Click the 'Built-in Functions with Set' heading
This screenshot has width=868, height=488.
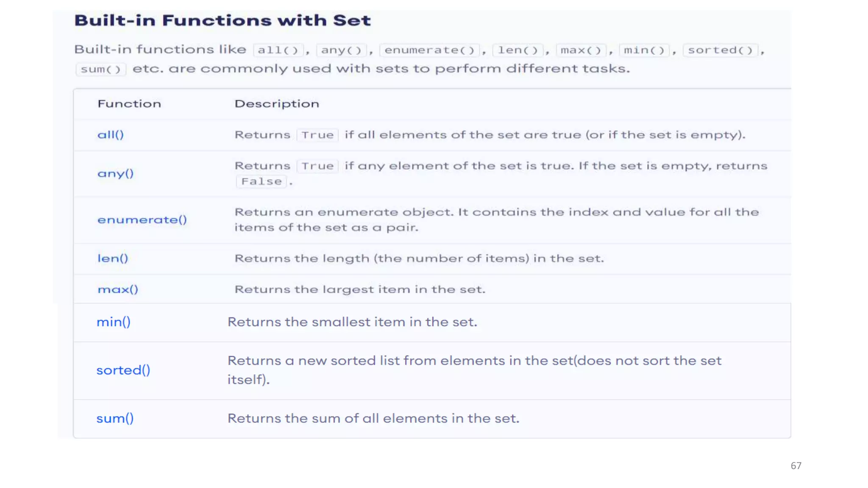coord(223,20)
